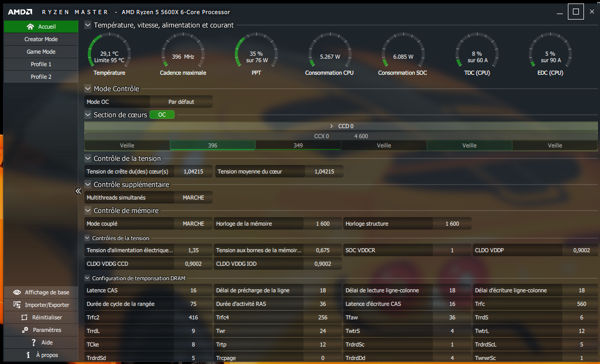Open Paramètres
The image size is (600, 364).
click(41, 329)
